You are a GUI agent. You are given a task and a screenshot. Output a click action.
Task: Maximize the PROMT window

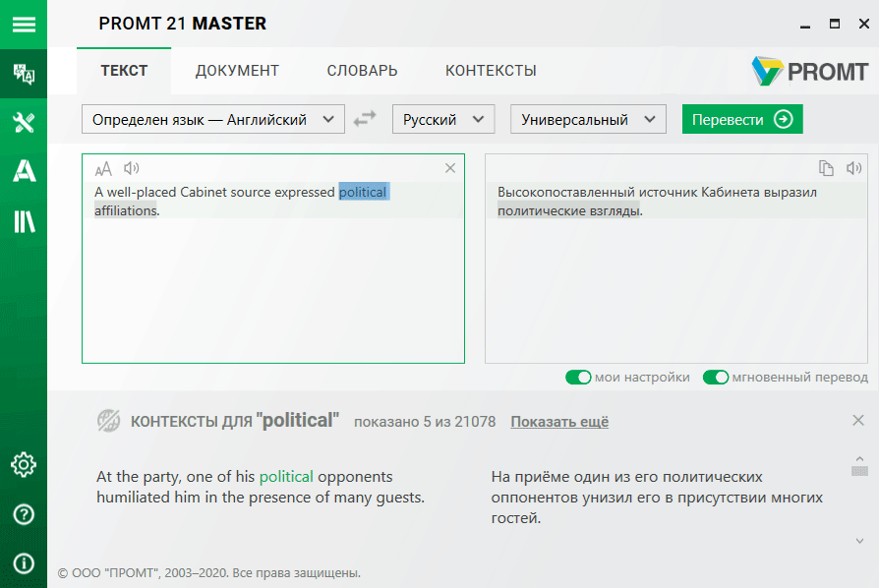pyautogui.click(x=835, y=24)
